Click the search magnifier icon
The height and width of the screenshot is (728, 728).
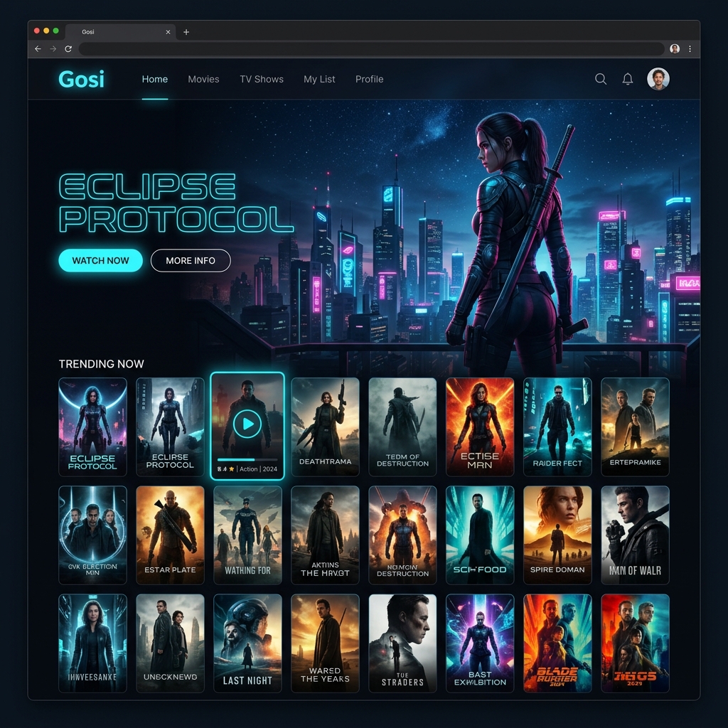(x=601, y=79)
